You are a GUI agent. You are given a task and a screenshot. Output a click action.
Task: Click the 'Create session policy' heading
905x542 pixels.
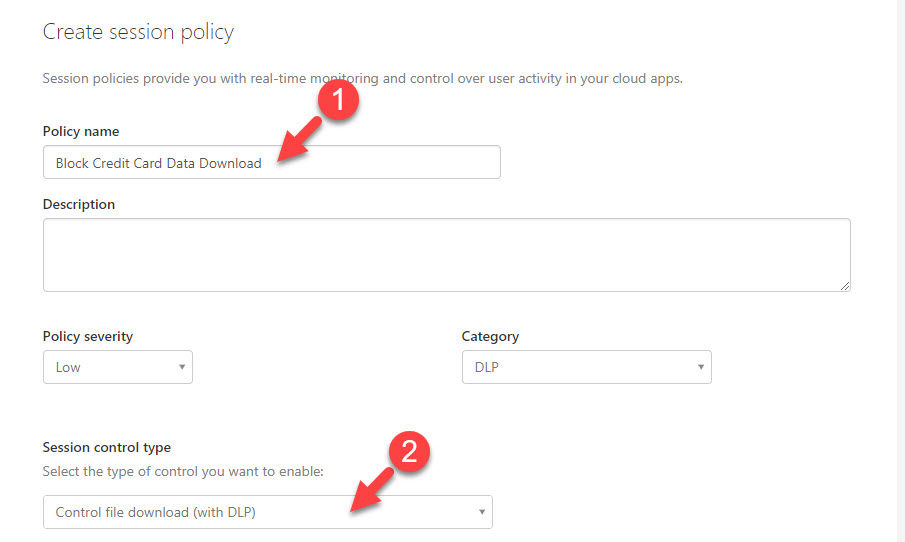[x=139, y=32]
